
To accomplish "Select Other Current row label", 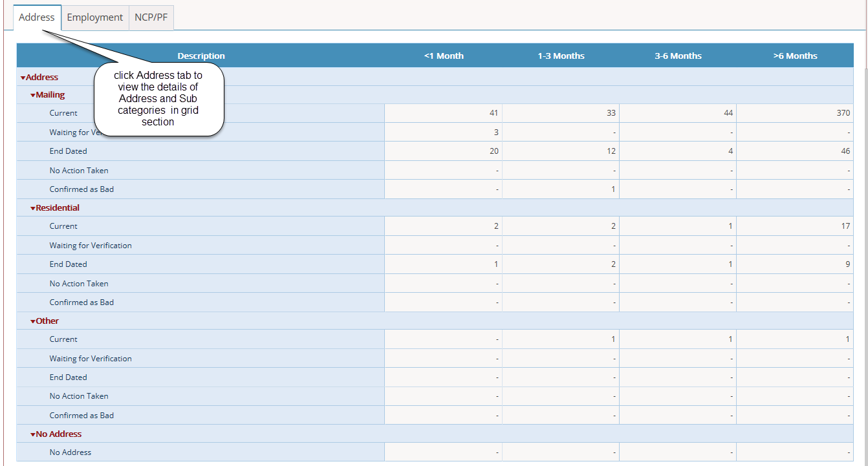I will 63,339.
